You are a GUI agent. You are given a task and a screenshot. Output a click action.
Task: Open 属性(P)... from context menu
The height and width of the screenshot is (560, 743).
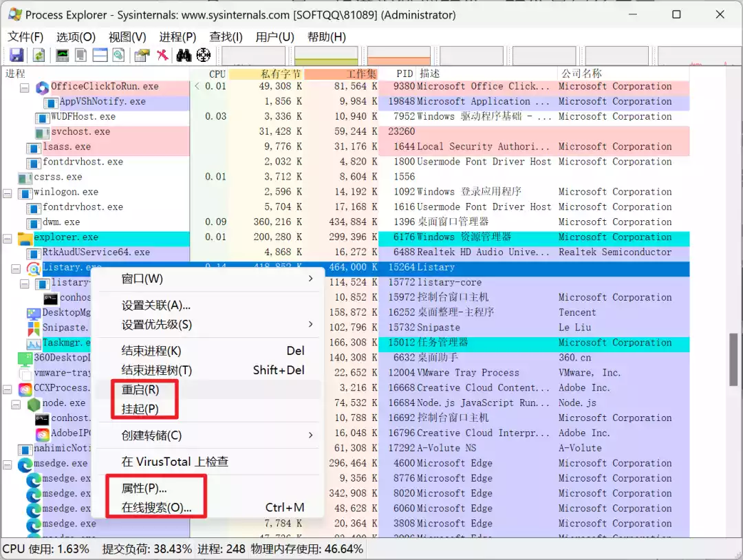coord(208,488)
